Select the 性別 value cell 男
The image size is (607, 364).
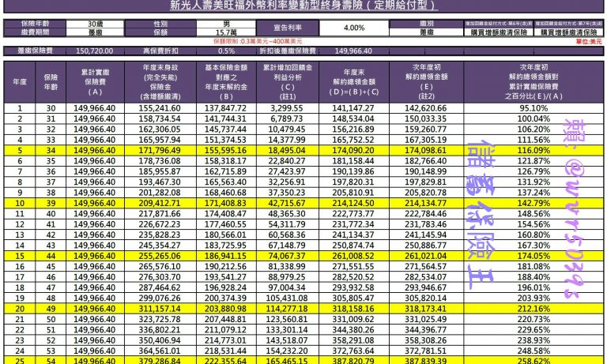coord(226,24)
